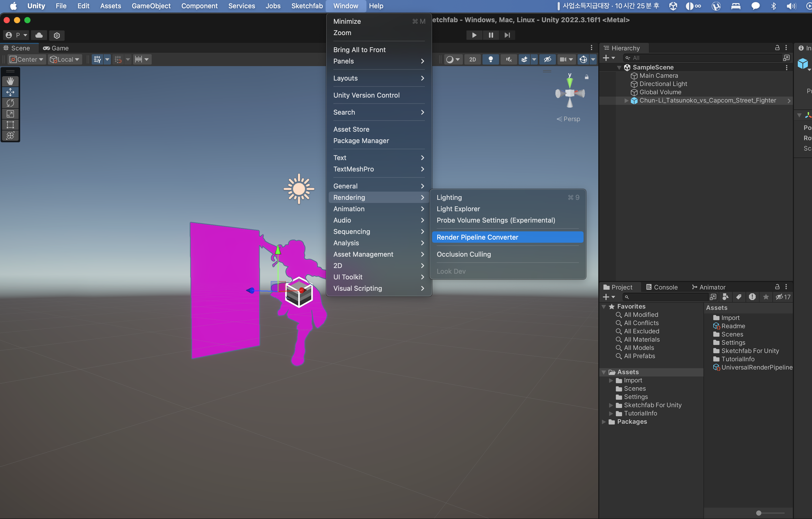Select the Rotate tool

10,103
